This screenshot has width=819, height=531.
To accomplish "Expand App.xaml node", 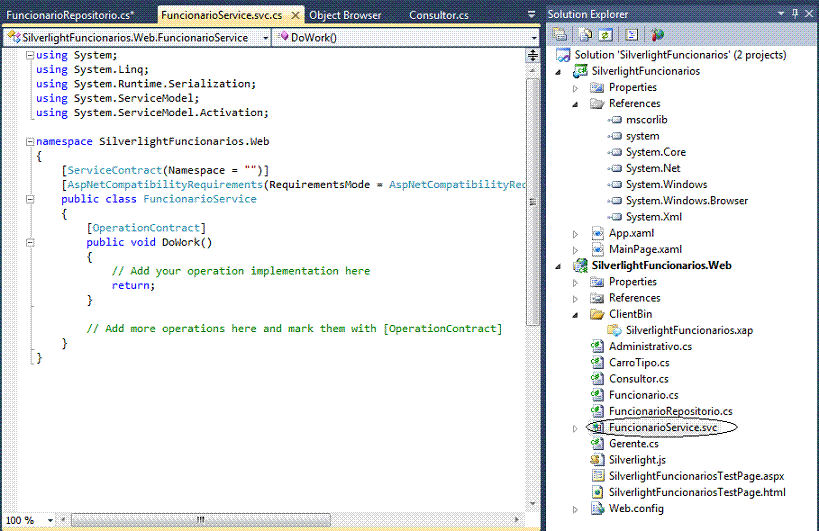I will pyautogui.click(x=575, y=234).
